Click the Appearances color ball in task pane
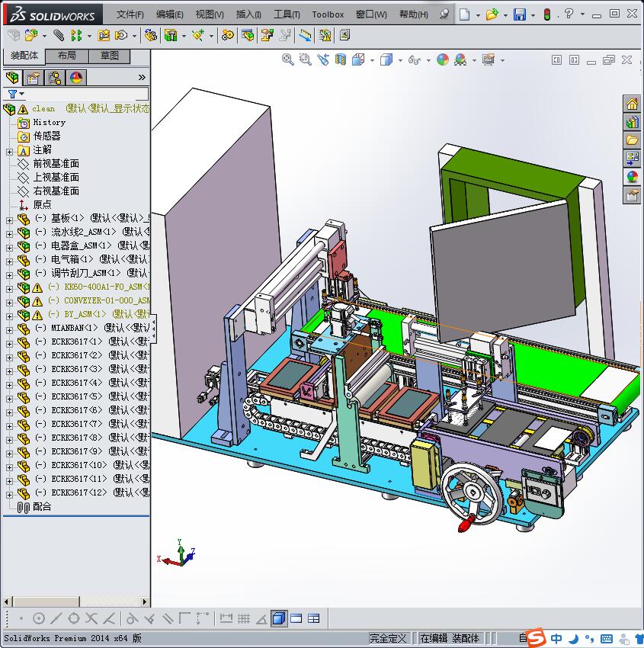 pyautogui.click(x=632, y=177)
